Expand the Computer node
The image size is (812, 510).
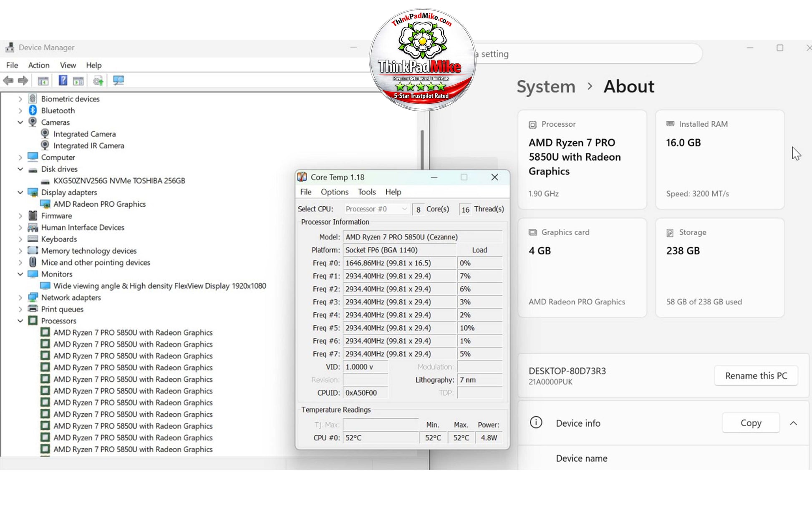pyautogui.click(x=20, y=157)
